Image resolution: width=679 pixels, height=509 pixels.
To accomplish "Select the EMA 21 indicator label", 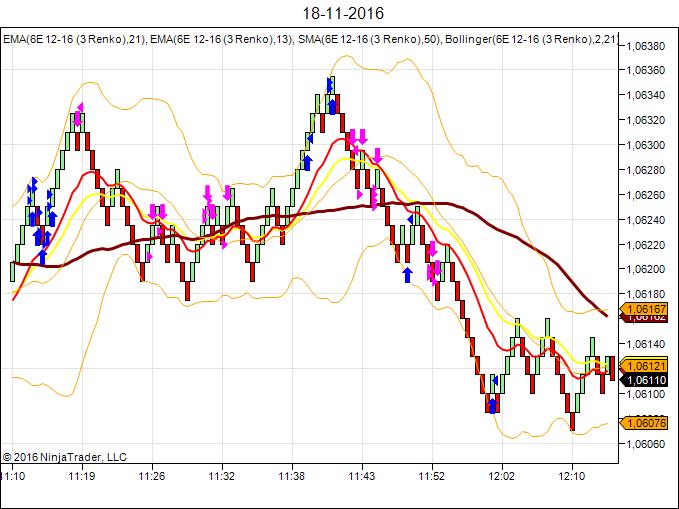I will [x=74, y=39].
